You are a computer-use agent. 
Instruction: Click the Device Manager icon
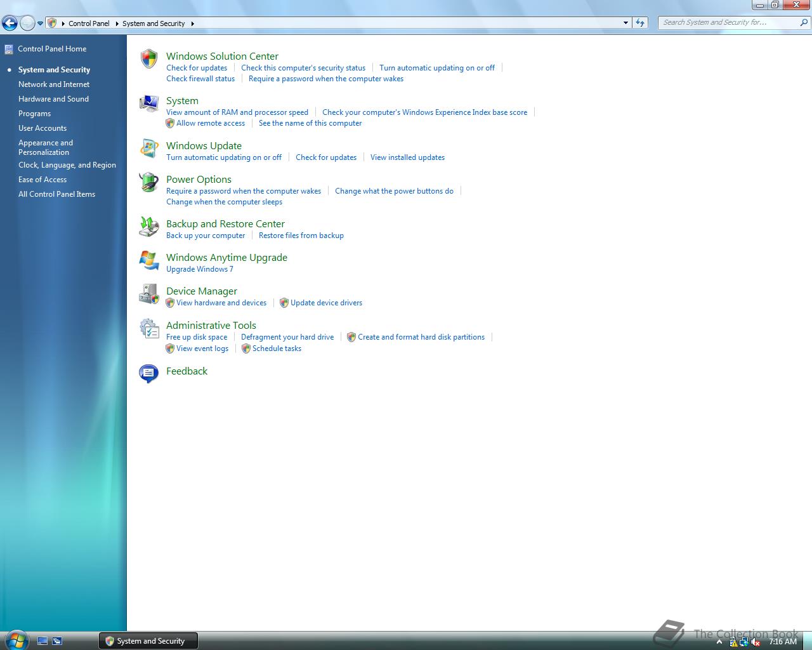click(x=148, y=294)
